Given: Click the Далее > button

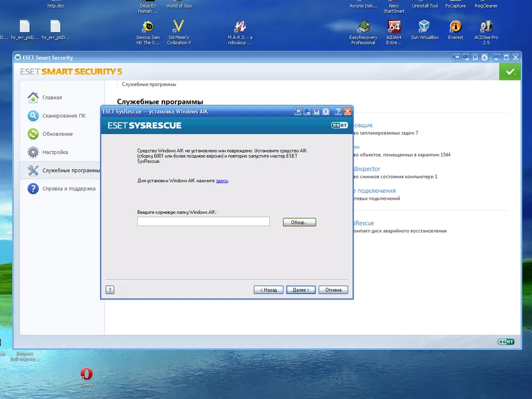Looking at the screenshot, I should pyautogui.click(x=301, y=290).
